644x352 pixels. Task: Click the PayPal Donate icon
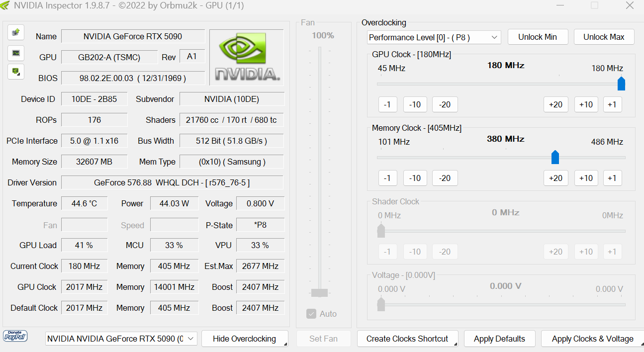click(15, 336)
